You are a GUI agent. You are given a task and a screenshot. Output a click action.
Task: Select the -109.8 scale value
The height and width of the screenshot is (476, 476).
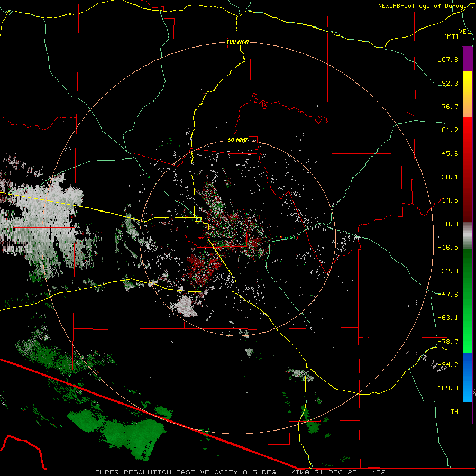point(446,388)
